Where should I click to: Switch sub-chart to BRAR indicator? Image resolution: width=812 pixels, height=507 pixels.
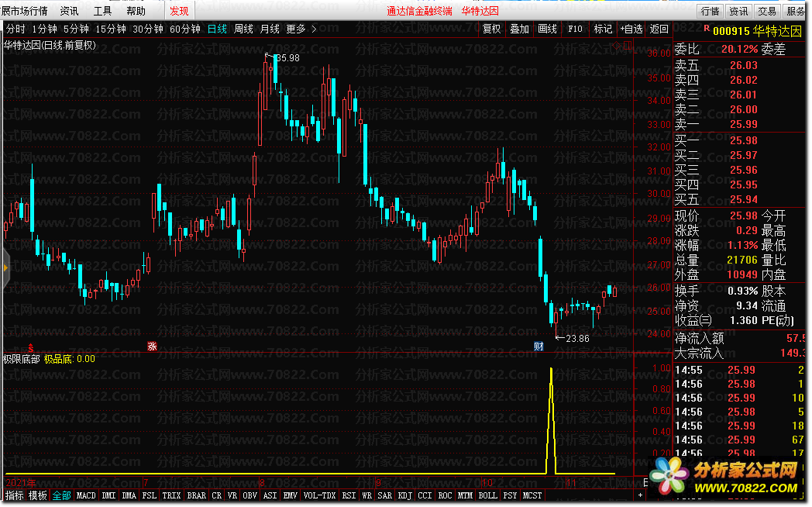196,495
